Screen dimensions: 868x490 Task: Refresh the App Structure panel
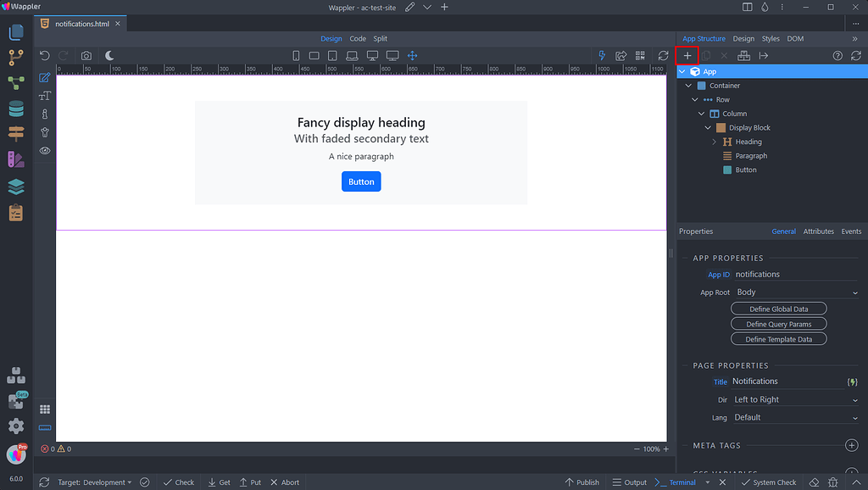tap(854, 55)
